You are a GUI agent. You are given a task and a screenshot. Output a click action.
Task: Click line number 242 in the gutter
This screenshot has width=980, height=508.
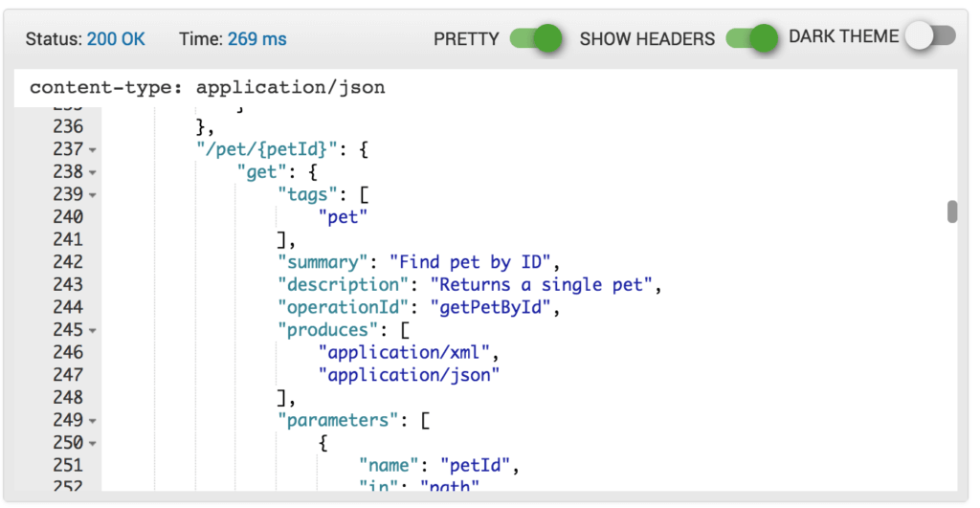[x=68, y=262]
